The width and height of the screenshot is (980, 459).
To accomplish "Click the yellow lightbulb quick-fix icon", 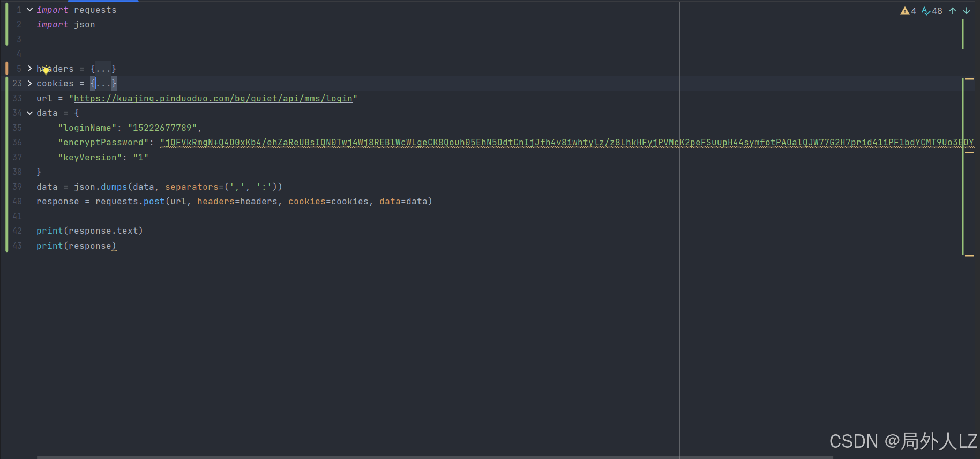I will (46, 70).
